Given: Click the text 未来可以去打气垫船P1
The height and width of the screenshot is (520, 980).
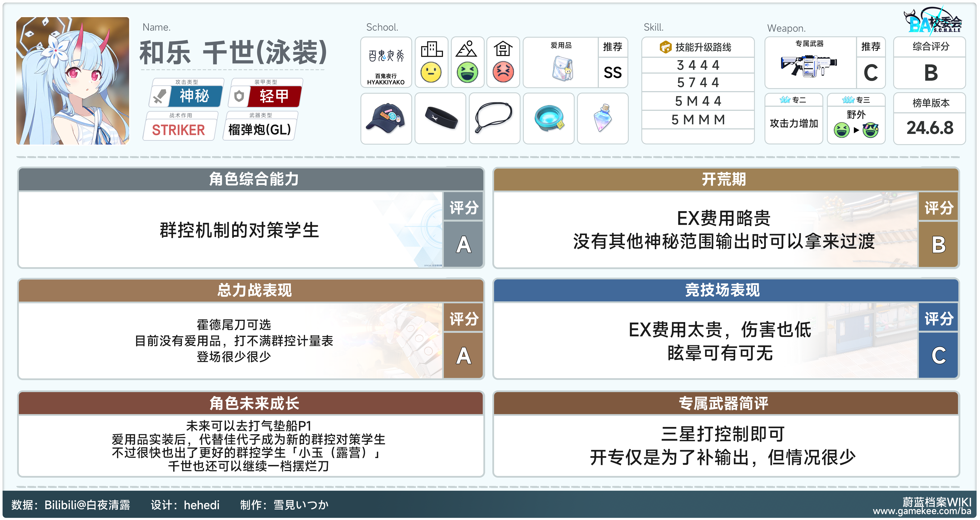Looking at the screenshot, I should click(248, 426).
